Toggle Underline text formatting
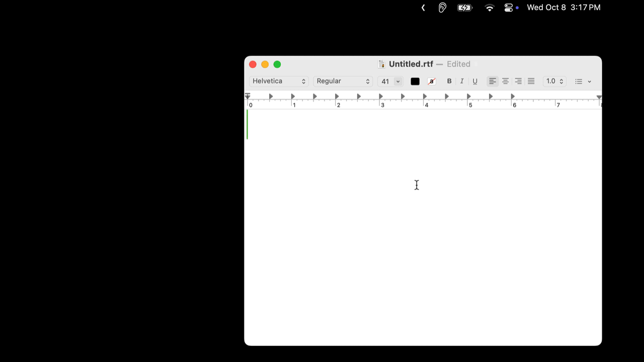The image size is (644, 362). pos(474,81)
